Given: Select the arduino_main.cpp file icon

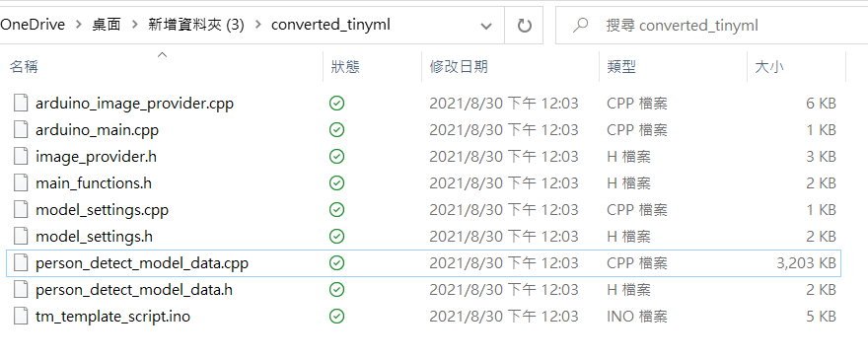Looking at the screenshot, I should pyautogui.click(x=21, y=129).
